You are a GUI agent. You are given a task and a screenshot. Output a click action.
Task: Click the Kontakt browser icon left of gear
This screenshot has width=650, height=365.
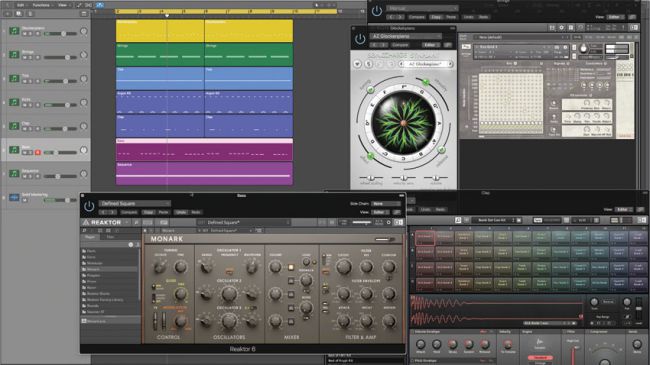pos(552,27)
